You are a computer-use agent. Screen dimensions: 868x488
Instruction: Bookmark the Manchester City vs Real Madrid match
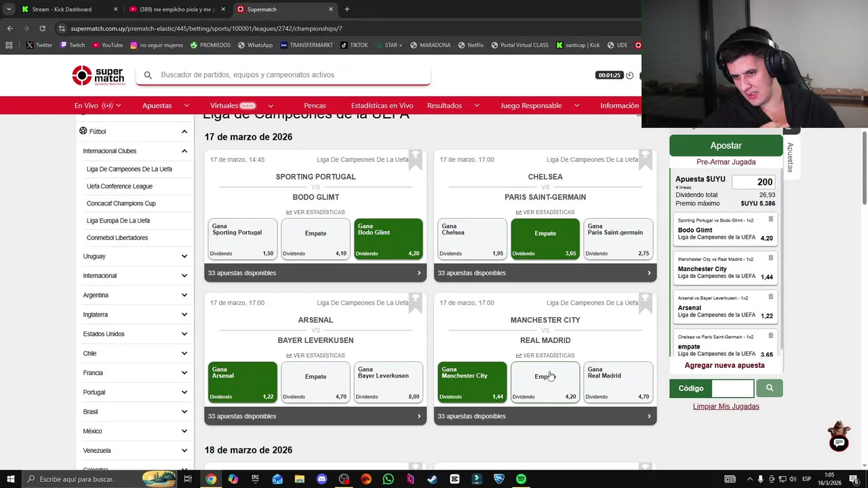click(x=646, y=302)
